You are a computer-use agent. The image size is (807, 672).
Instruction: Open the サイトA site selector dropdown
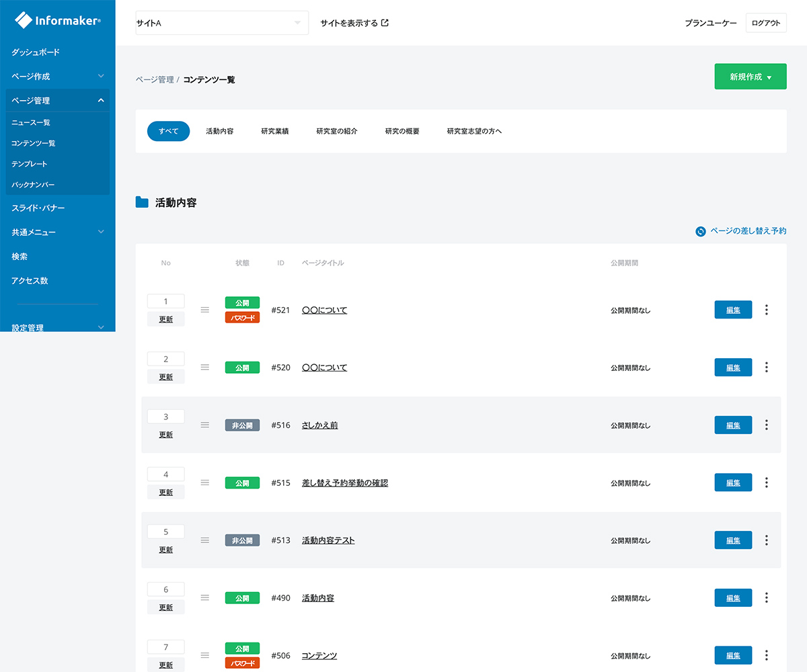222,23
